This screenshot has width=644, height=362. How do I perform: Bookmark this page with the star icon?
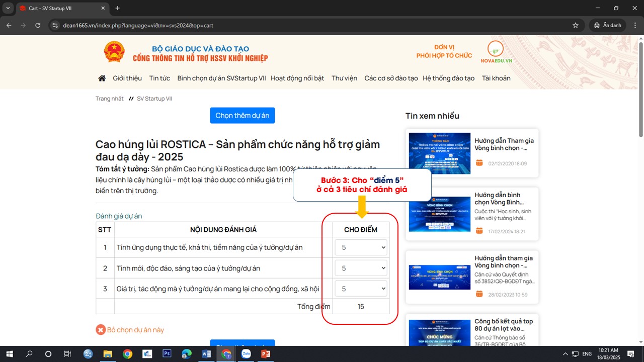576,25
